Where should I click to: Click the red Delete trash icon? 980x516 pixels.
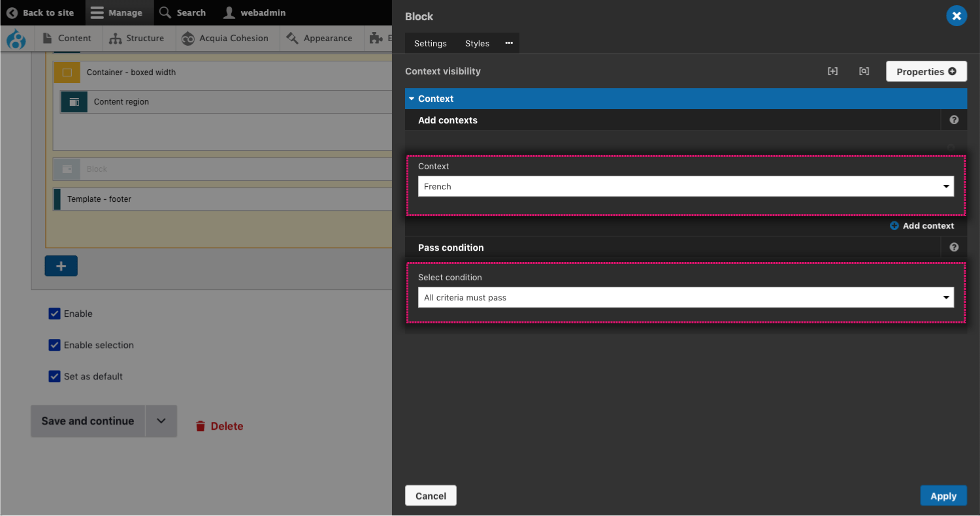(x=201, y=427)
